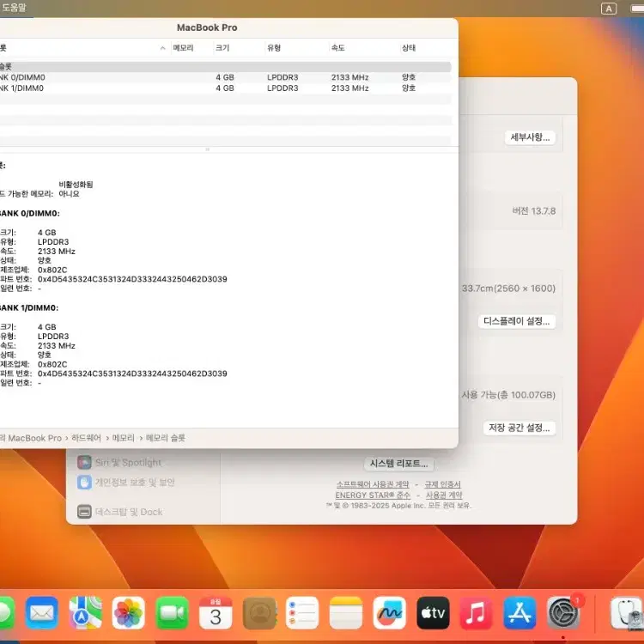Start FaceTime from the Dock
Image resolution: width=644 pixels, height=644 pixels.
coord(172,613)
